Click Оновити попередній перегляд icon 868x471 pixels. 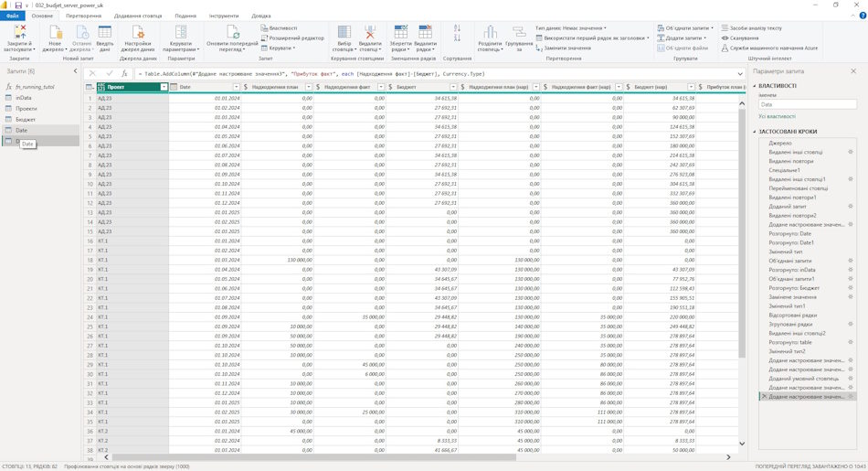(x=232, y=32)
